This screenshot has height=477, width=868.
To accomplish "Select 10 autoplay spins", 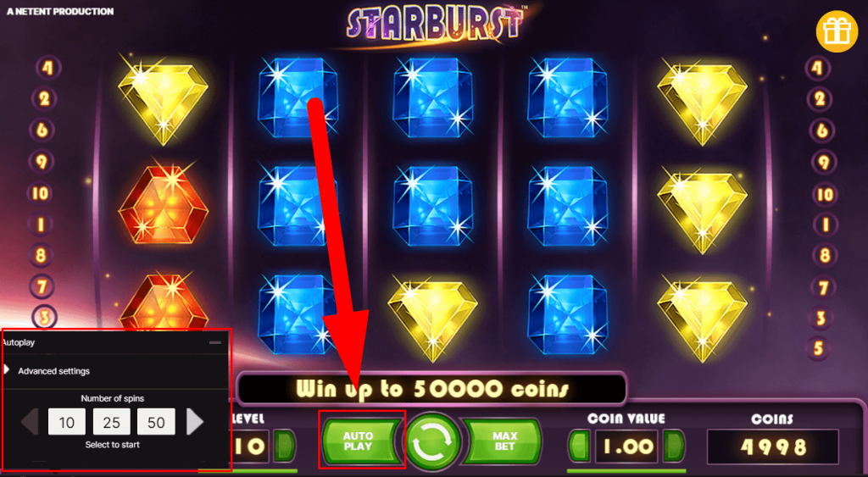I will (x=66, y=422).
